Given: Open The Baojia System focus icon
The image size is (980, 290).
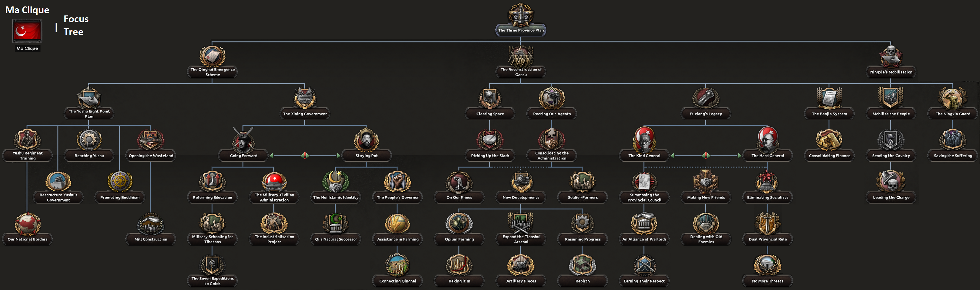Looking at the screenshot, I should [829, 98].
